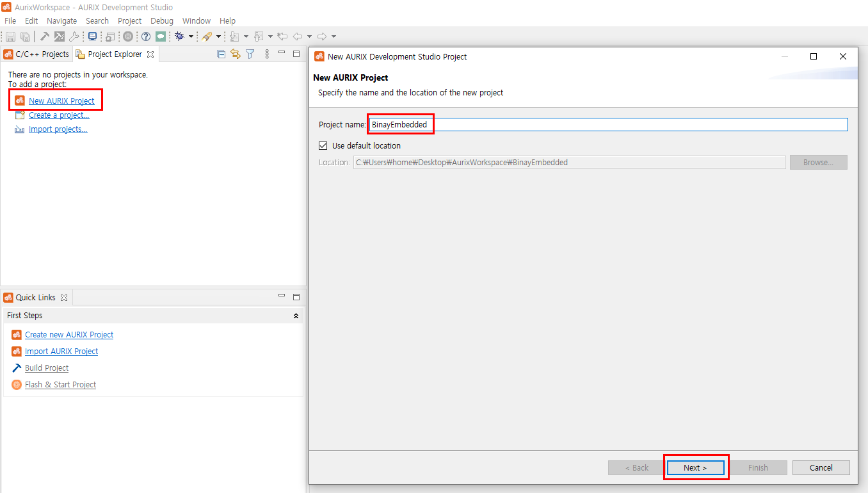Open the Window menu
This screenshot has width=868, height=493.
[x=197, y=20]
